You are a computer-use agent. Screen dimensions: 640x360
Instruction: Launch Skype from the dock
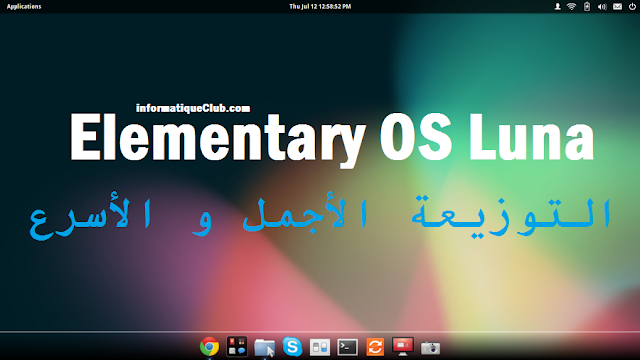(292, 347)
